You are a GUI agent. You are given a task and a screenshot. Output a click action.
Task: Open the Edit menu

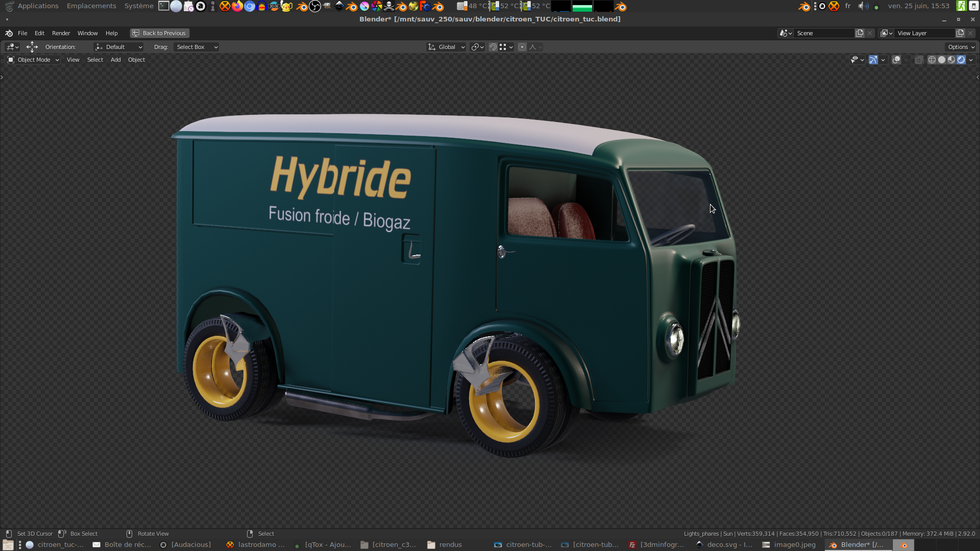(x=39, y=33)
